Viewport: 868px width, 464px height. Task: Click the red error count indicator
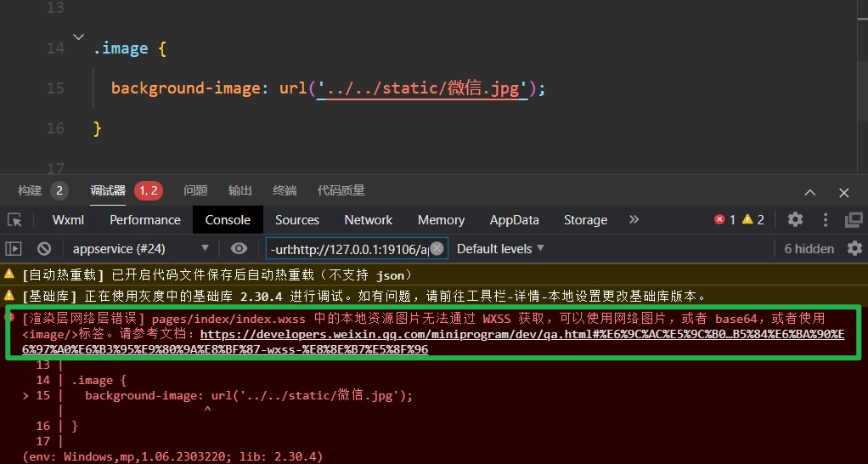tap(724, 220)
